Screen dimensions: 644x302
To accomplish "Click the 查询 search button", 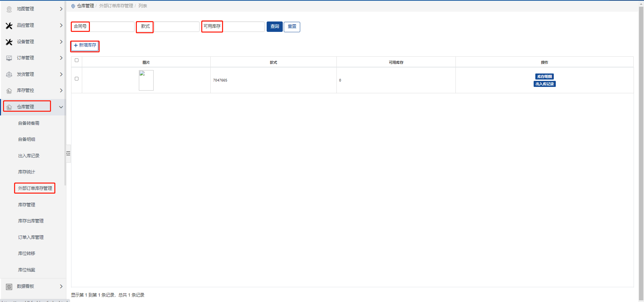I will 274,27.
